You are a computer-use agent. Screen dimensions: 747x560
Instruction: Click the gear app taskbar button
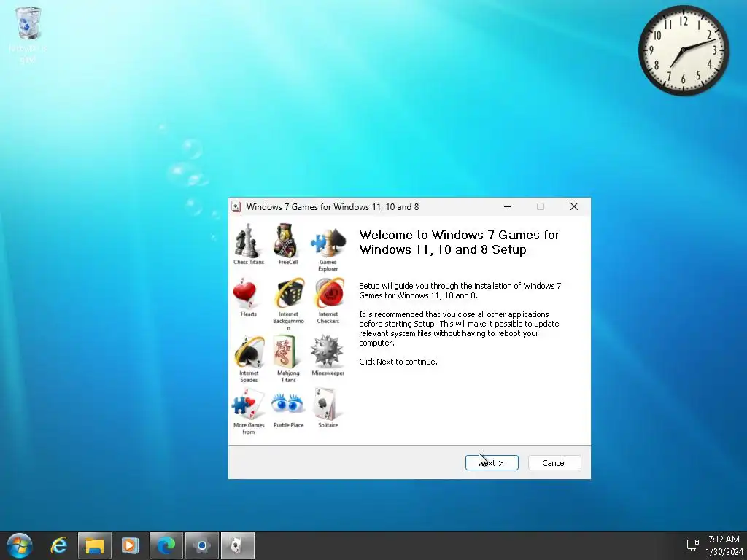201,545
